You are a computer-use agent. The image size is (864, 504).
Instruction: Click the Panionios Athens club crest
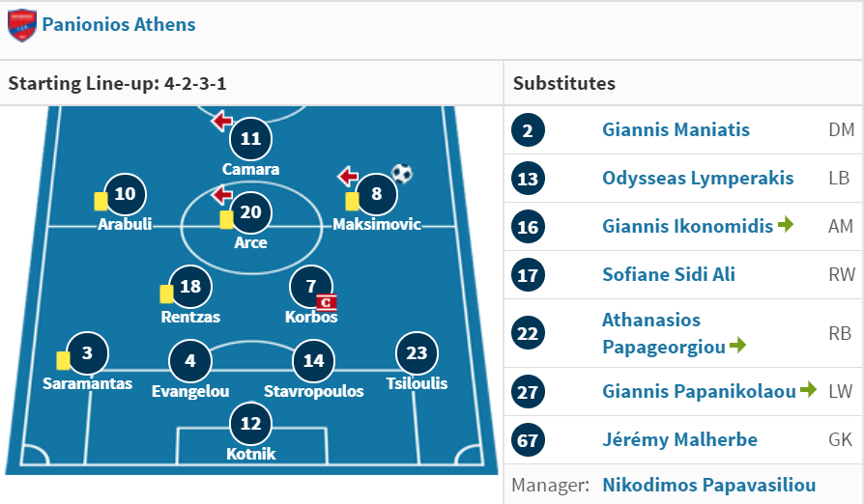tap(22, 25)
